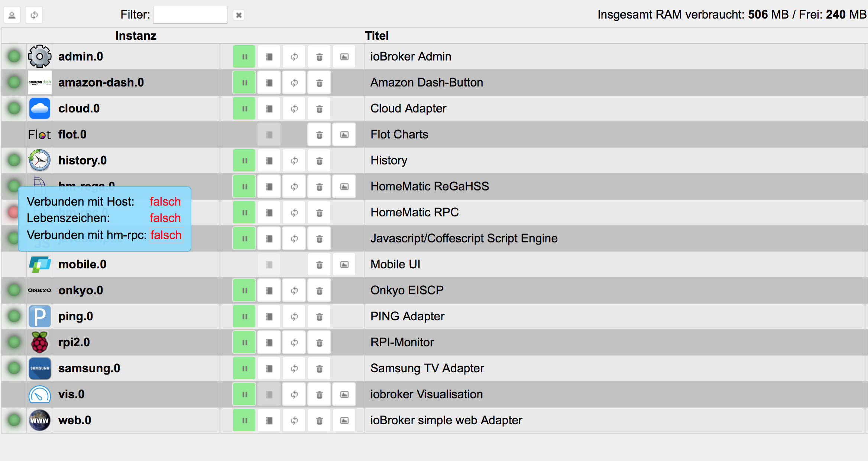Click into the Filter text field
Screen dimensions: 868x461
190,15
